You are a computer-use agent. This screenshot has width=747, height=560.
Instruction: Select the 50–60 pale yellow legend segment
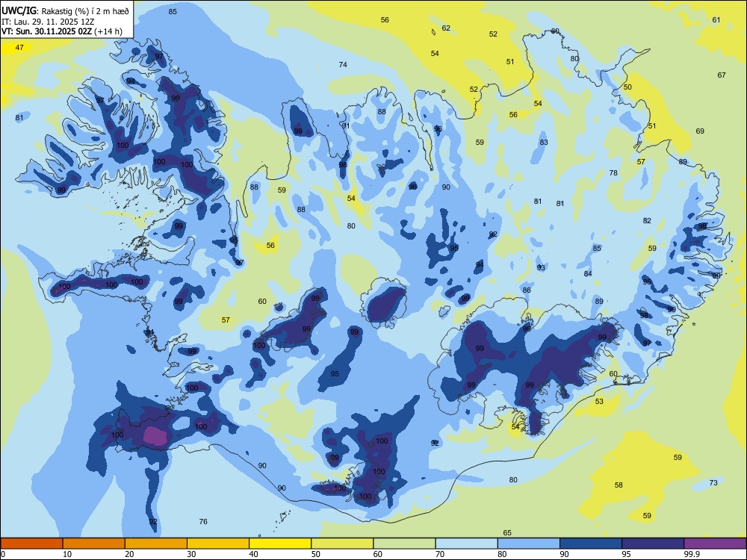[x=342, y=544]
